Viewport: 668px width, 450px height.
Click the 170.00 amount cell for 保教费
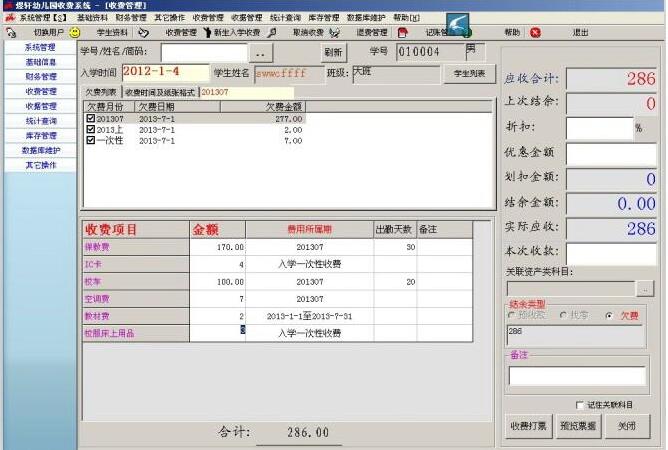218,247
